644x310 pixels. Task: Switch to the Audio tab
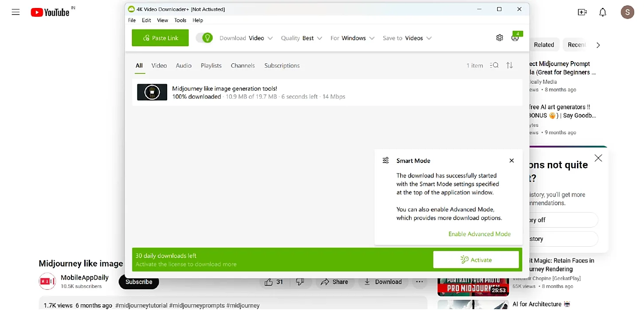(x=184, y=66)
